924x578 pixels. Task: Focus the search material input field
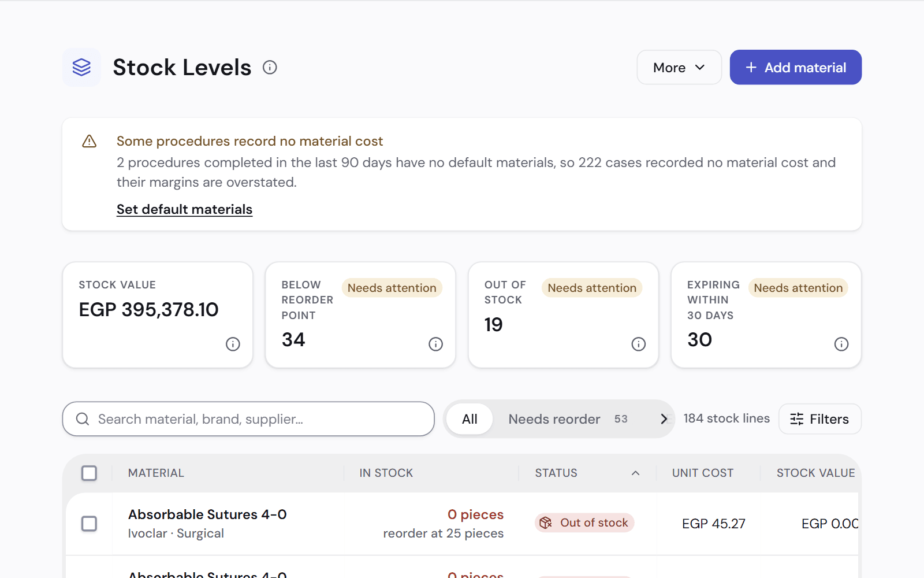coord(248,419)
